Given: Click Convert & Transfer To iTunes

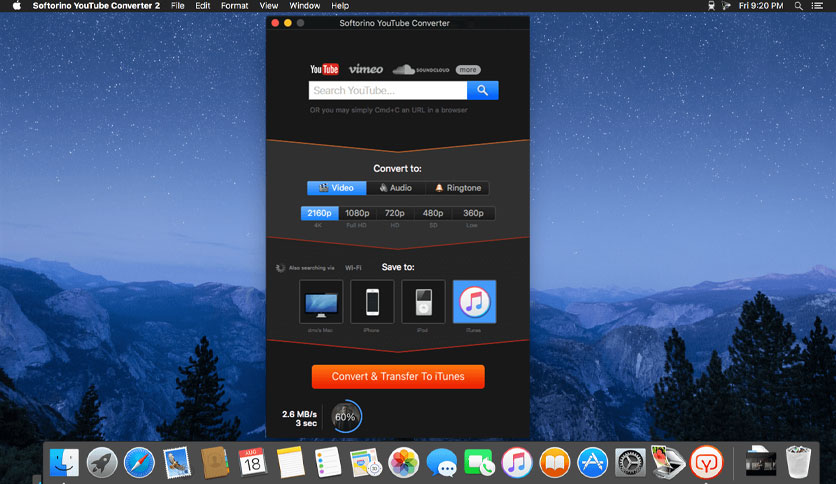Looking at the screenshot, I should [398, 376].
